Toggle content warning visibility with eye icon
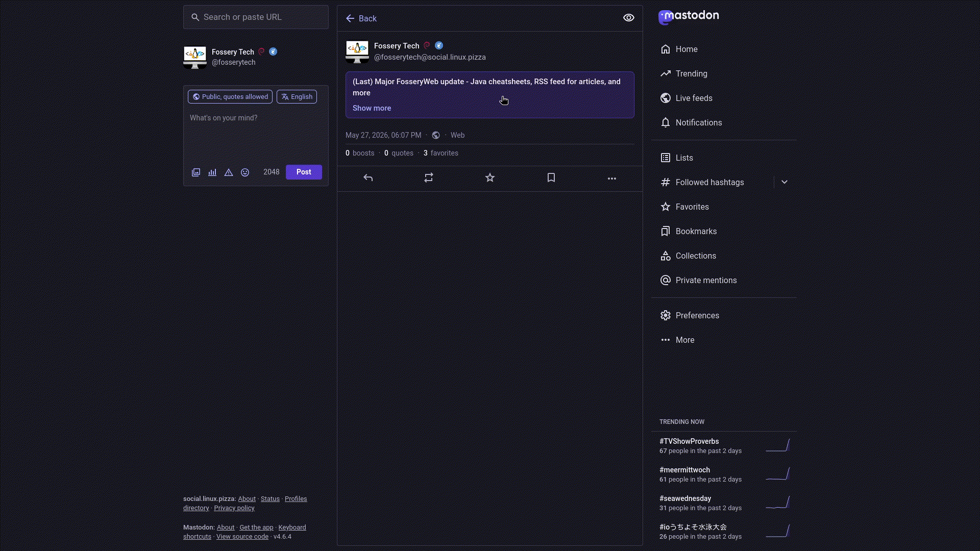 [x=629, y=18]
